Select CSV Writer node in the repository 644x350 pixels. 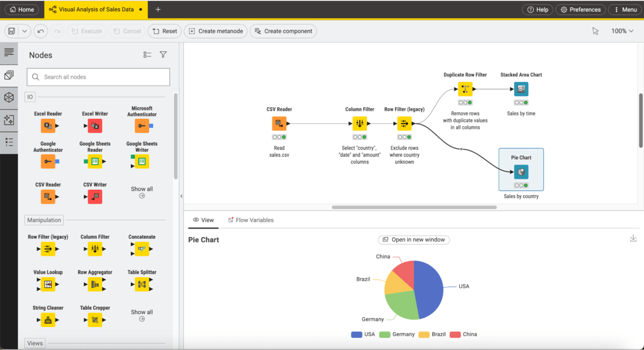pyautogui.click(x=95, y=196)
